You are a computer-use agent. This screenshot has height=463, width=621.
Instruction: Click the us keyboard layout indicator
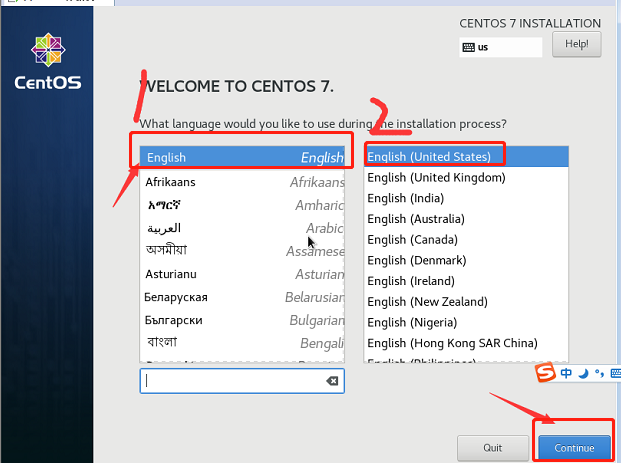(501, 47)
